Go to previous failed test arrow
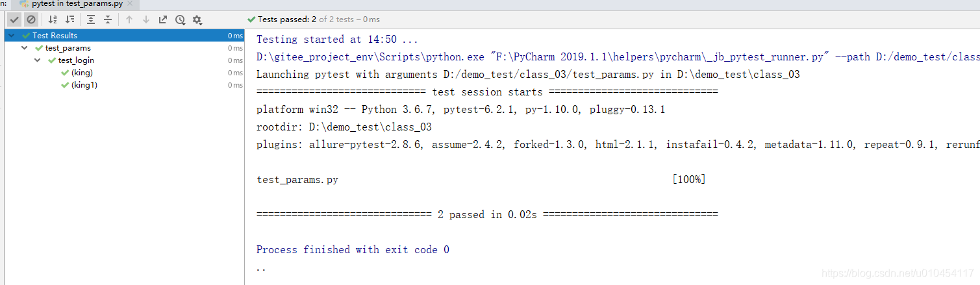The height and width of the screenshot is (285, 980). tap(129, 19)
